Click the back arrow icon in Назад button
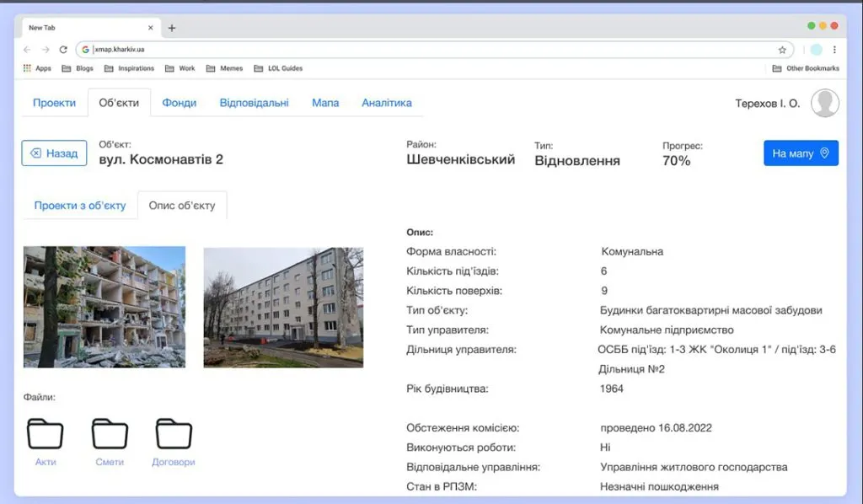 (x=37, y=153)
